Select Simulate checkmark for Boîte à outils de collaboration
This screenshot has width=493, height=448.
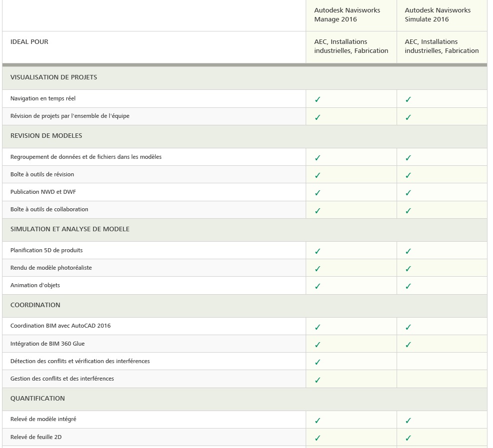coord(408,211)
